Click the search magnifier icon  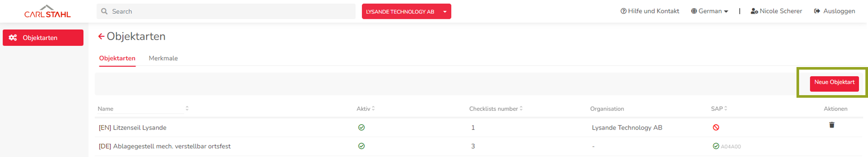click(104, 11)
